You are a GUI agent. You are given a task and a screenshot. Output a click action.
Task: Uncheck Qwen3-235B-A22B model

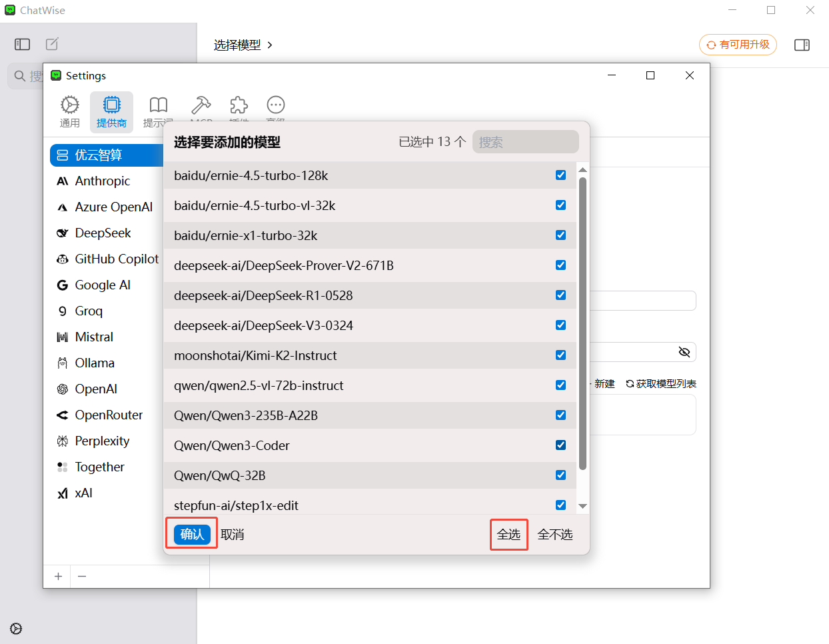point(561,415)
